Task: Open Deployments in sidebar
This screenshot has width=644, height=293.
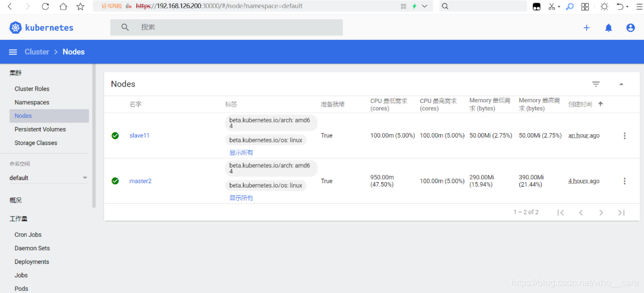Action: [32, 262]
